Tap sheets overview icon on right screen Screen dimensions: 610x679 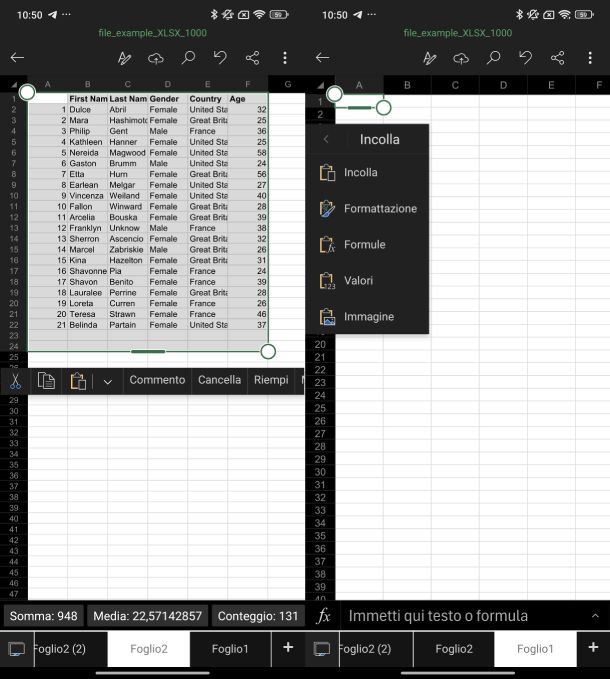(322, 649)
